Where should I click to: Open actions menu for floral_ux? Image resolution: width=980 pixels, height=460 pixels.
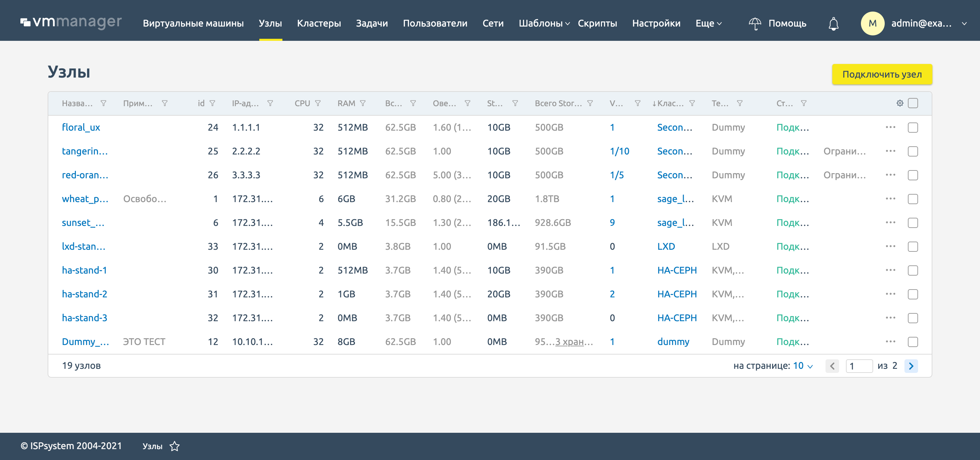(890, 127)
